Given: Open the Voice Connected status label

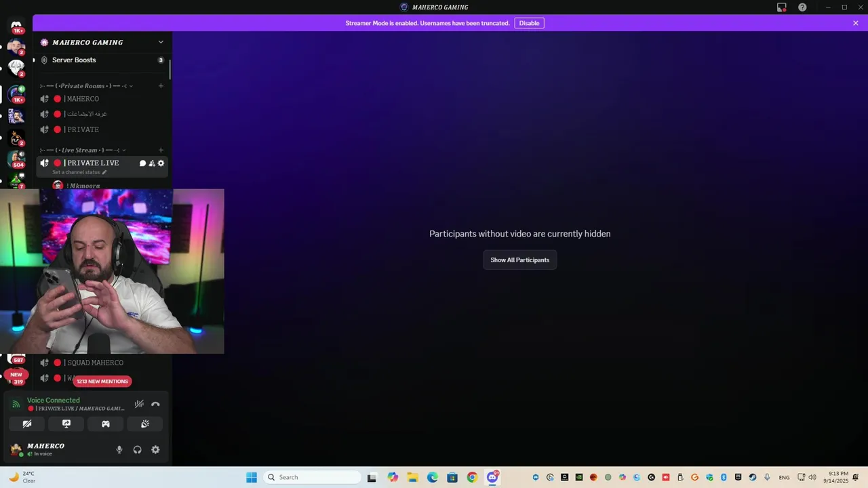Looking at the screenshot, I should click(x=54, y=401).
